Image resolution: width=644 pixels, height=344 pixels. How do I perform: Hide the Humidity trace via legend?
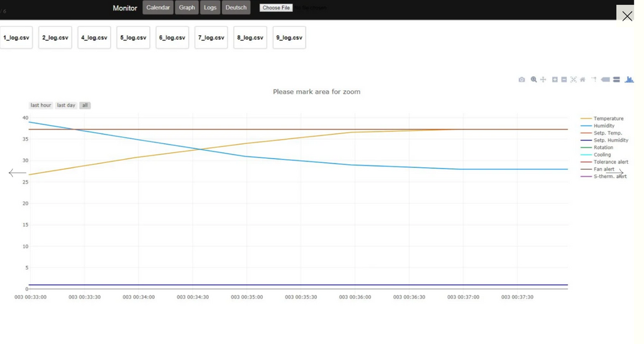tap(604, 126)
